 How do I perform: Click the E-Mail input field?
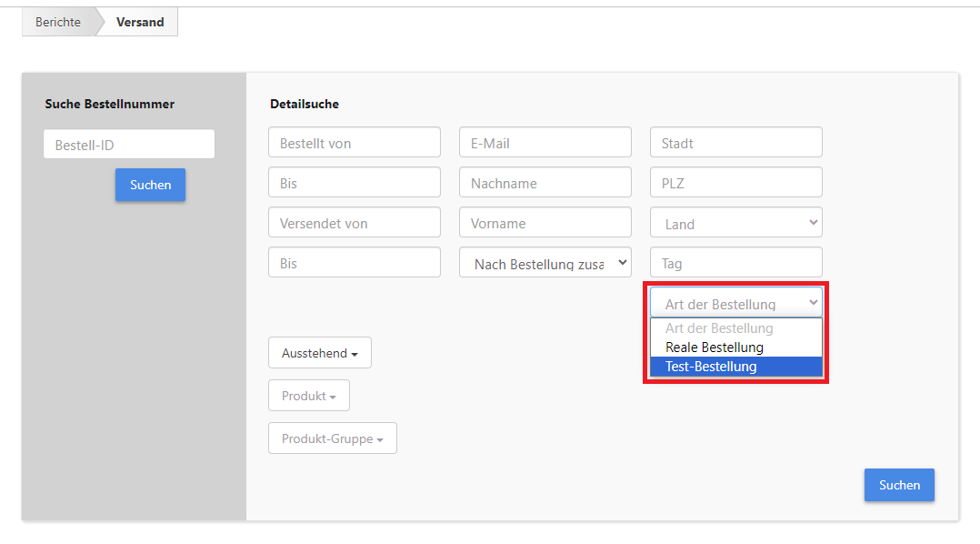coord(545,142)
